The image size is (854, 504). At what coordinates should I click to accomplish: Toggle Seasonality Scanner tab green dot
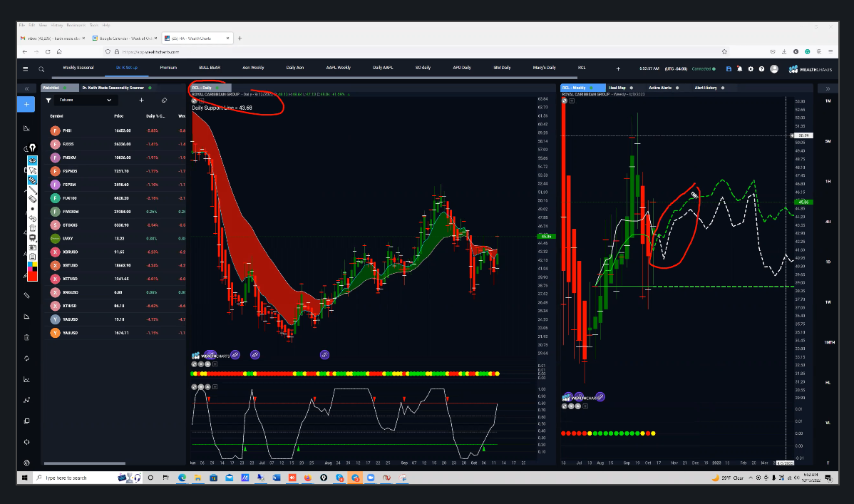point(150,88)
